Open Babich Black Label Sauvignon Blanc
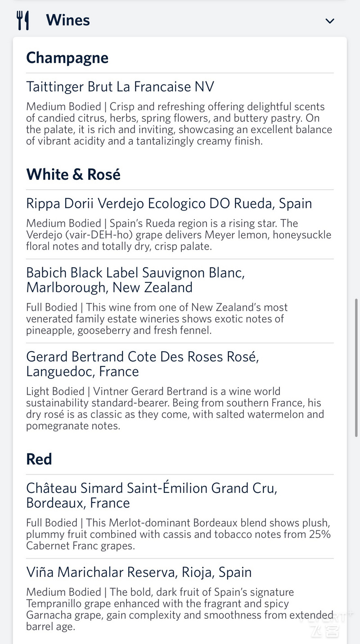 coord(135,280)
